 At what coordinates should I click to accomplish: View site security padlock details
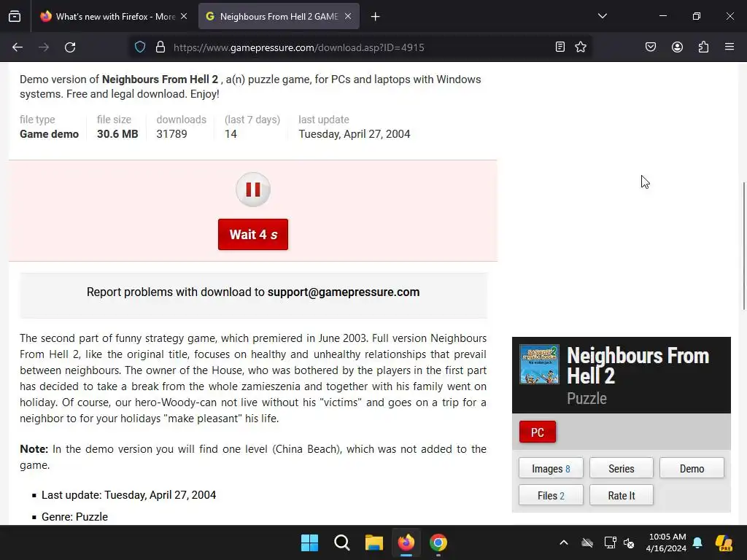tap(160, 47)
